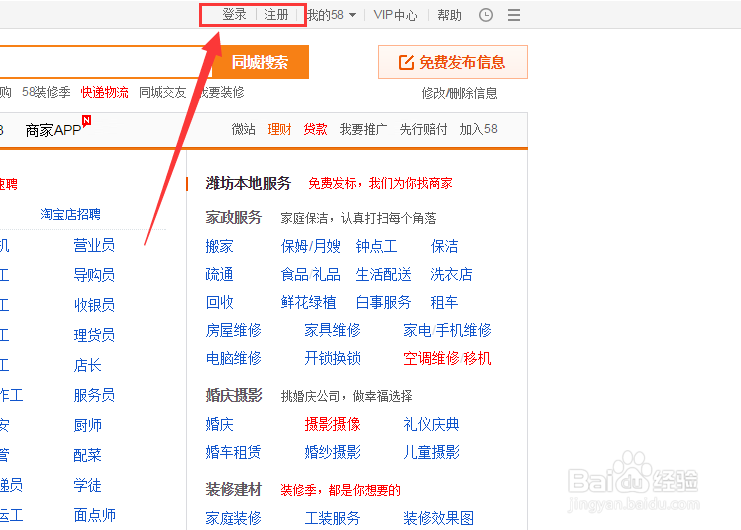This screenshot has width=741, height=530.
Task: Open the 工装服务 link
Action: pos(332,518)
